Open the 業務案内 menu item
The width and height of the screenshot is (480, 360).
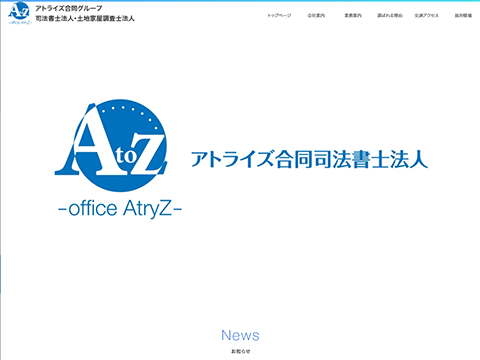click(353, 15)
